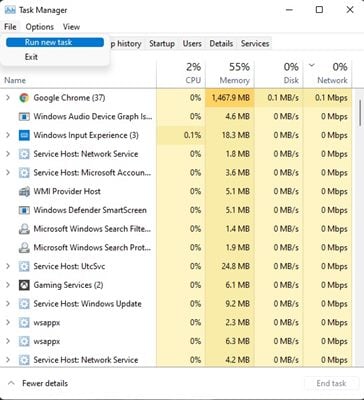Click Windows Defender SmartScreen icon
This screenshot has height=400, width=364.
[24, 210]
